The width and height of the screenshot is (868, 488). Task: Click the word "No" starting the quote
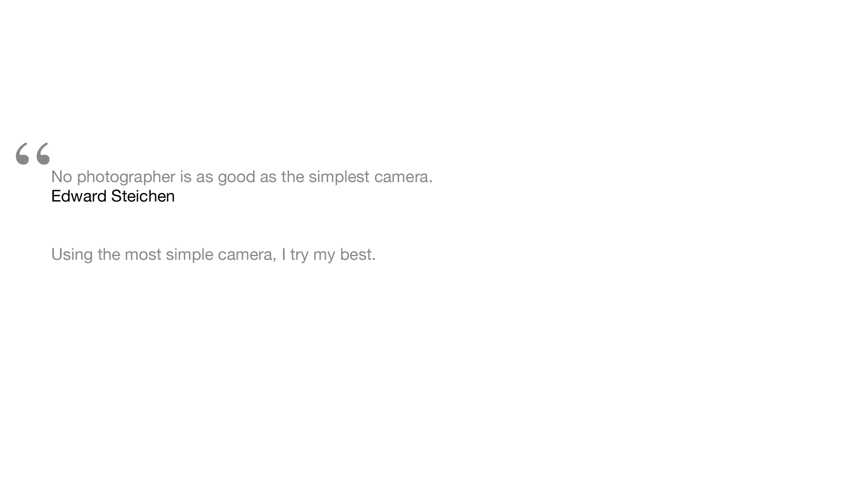61,177
